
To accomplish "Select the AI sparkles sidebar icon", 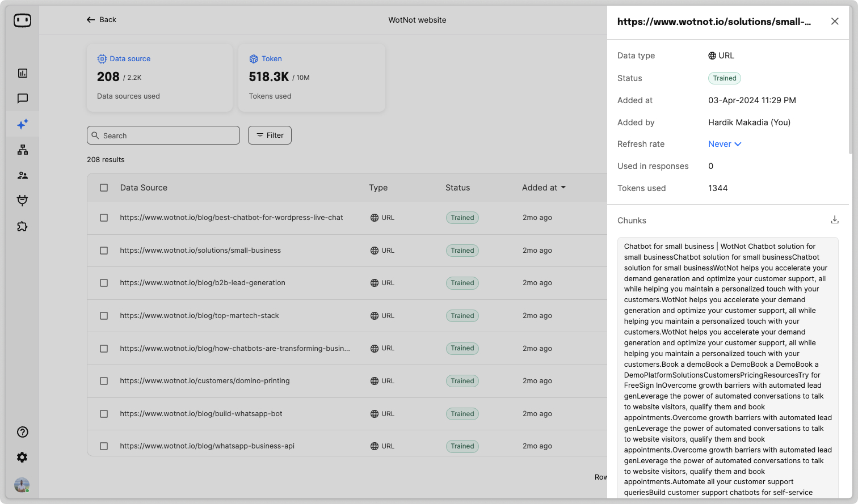I will click(23, 124).
